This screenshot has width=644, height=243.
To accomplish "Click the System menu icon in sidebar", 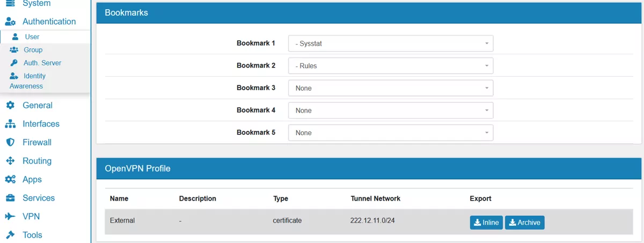I will click(10, 3).
